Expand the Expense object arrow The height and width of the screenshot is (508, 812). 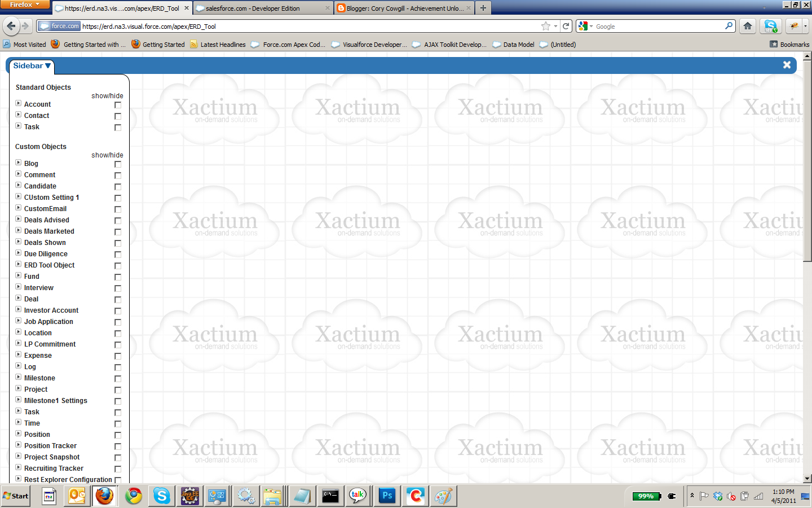[x=18, y=354]
